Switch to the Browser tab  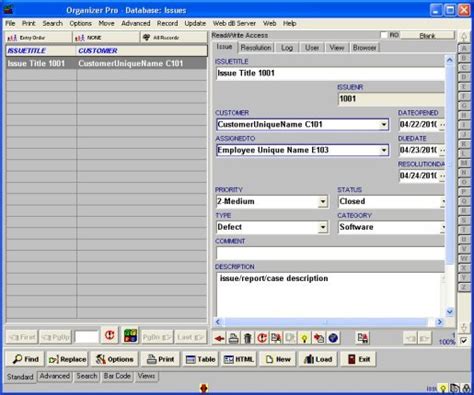tap(364, 48)
